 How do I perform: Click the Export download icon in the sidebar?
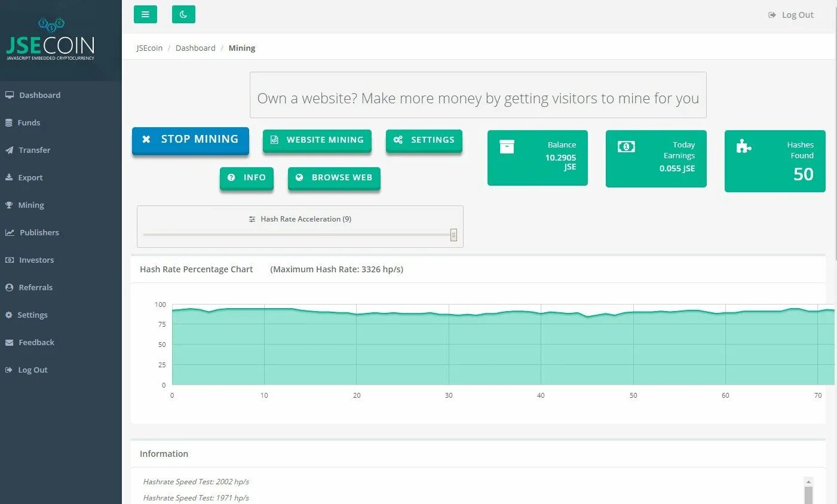9,177
